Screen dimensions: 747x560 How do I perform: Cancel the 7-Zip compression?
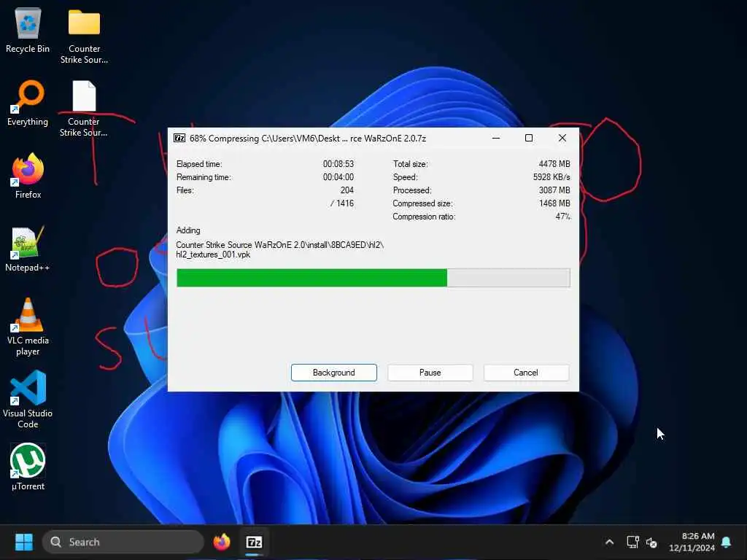pos(526,373)
